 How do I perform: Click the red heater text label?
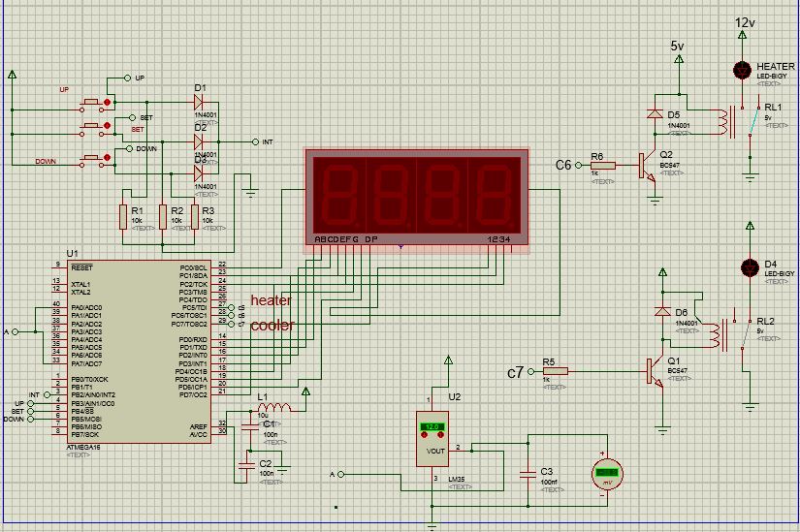coord(271,301)
